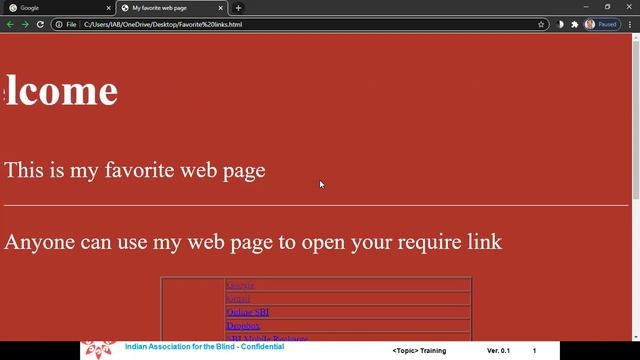
Task: Open the second link above Online SBI
Action: pyautogui.click(x=238, y=299)
